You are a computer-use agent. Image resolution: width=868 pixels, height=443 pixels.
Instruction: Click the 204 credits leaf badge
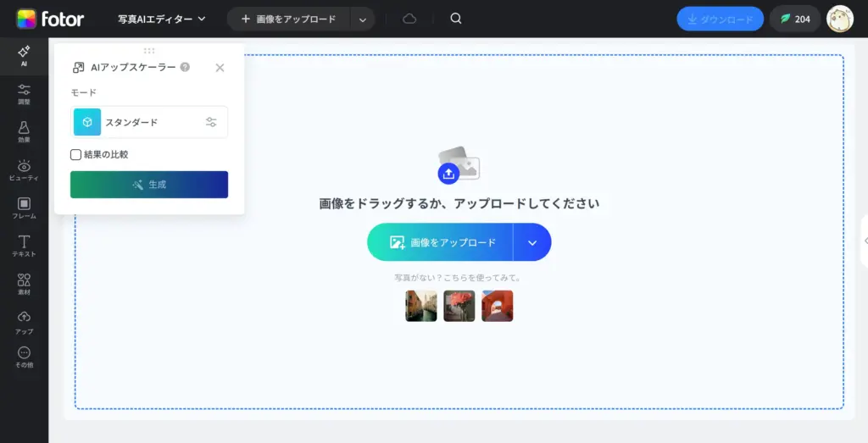pos(795,19)
